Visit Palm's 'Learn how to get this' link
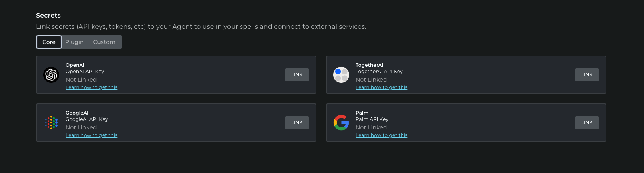 (x=382, y=135)
